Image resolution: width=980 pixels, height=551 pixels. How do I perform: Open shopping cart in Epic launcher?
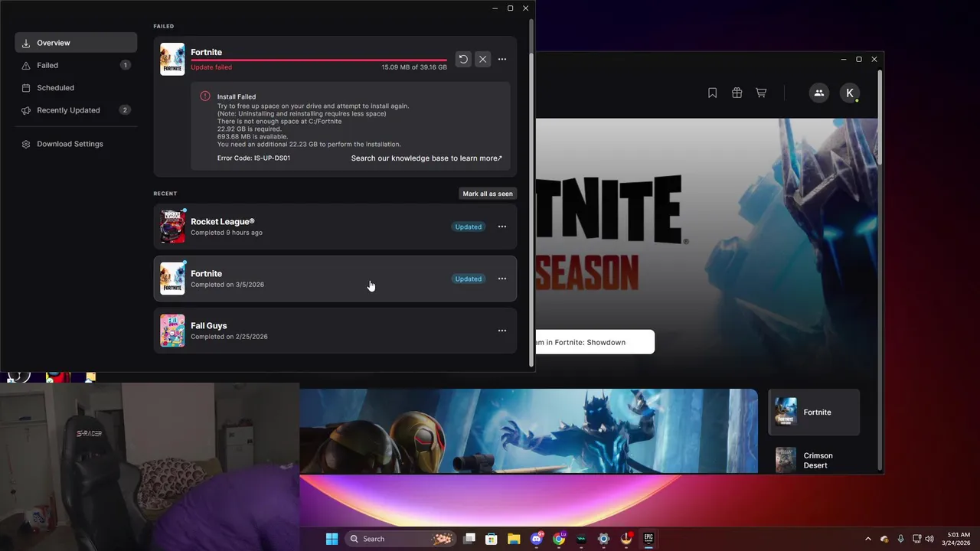pyautogui.click(x=761, y=93)
